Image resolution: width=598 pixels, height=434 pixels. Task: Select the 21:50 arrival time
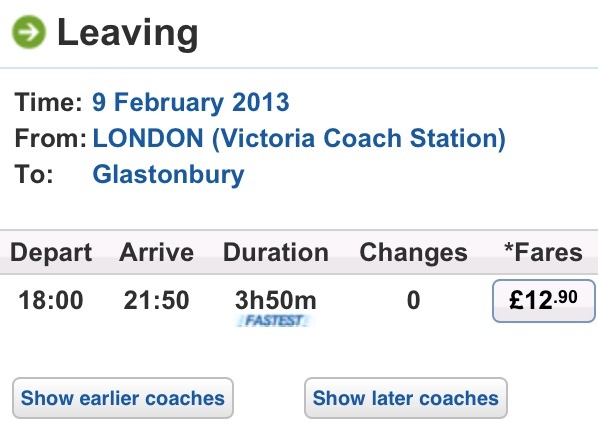click(x=156, y=300)
